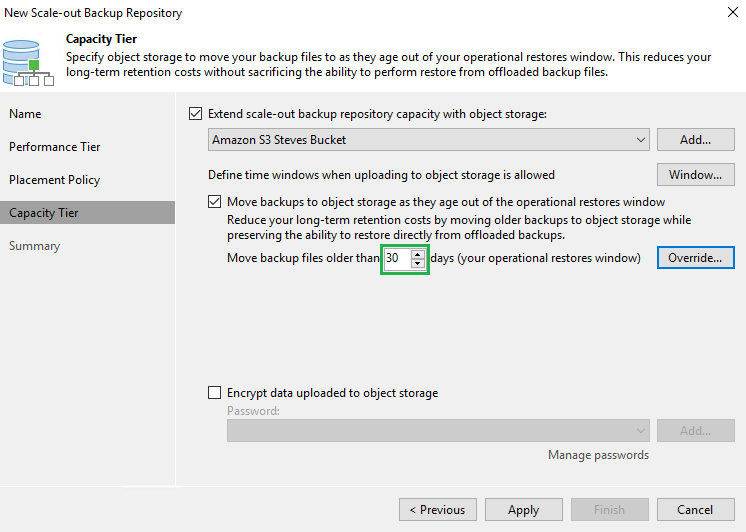The image size is (746, 532).
Task: Open the Amazon S3 Steves Bucket dropdown
Action: coord(640,140)
